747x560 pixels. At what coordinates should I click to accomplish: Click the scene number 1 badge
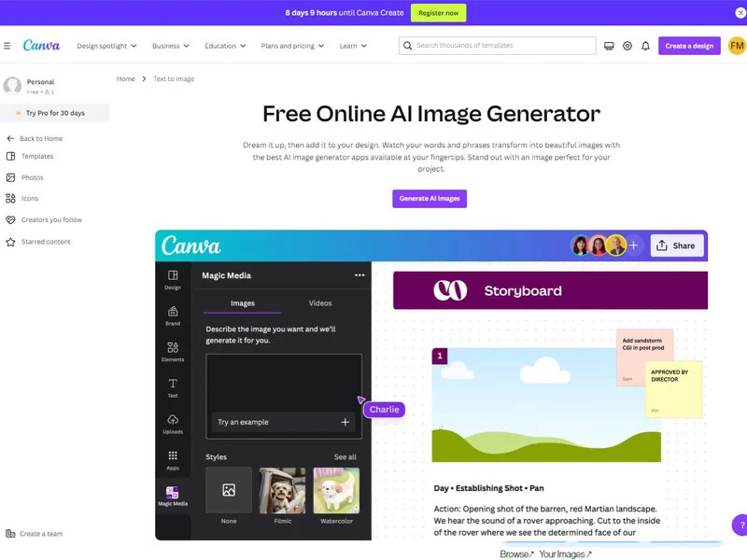coord(440,356)
